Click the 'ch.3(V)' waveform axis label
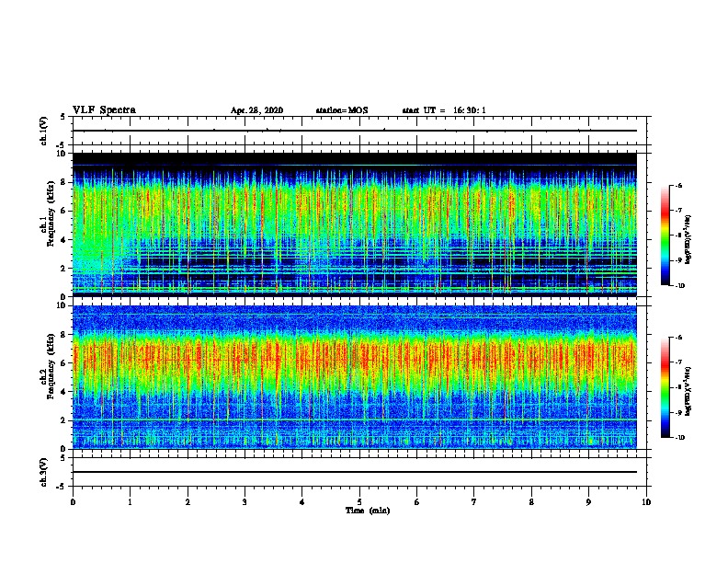The width and height of the screenshot is (728, 563). [44, 472]
